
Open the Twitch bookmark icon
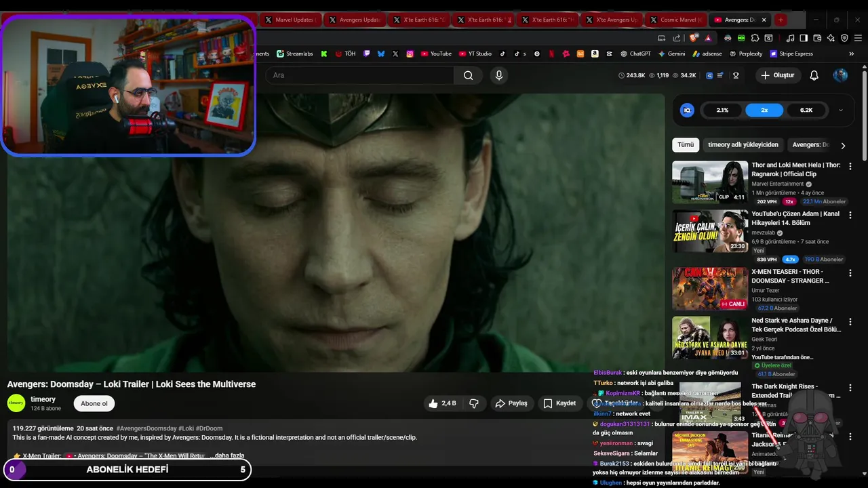pos(367,54)
